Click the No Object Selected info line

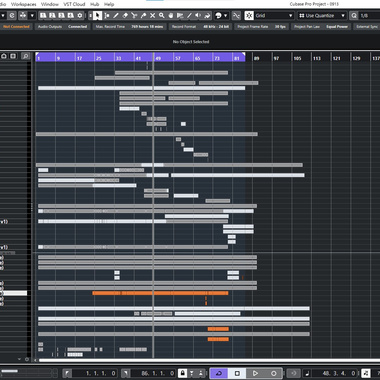[x=191, y=42]
